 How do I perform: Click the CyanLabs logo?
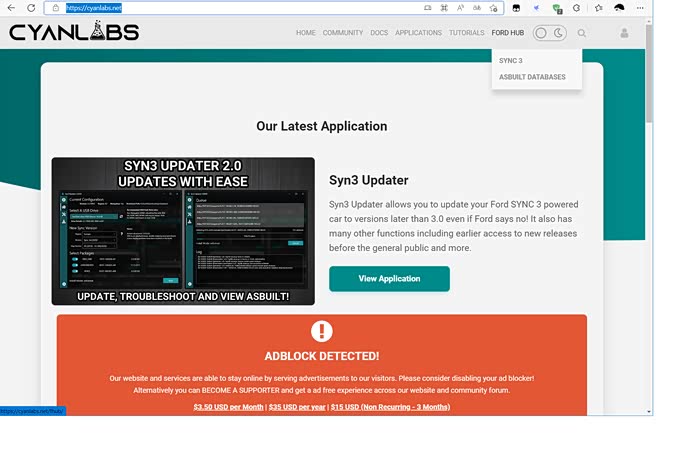point(74,32)
